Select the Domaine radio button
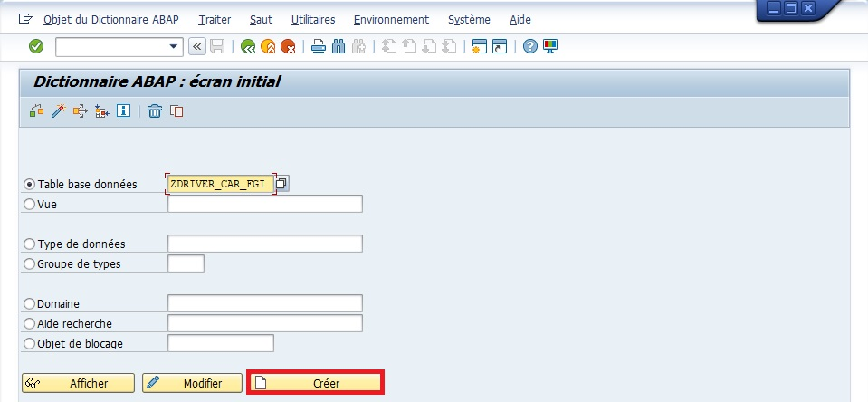Screen dimensions: 868x402 (30, 304)
